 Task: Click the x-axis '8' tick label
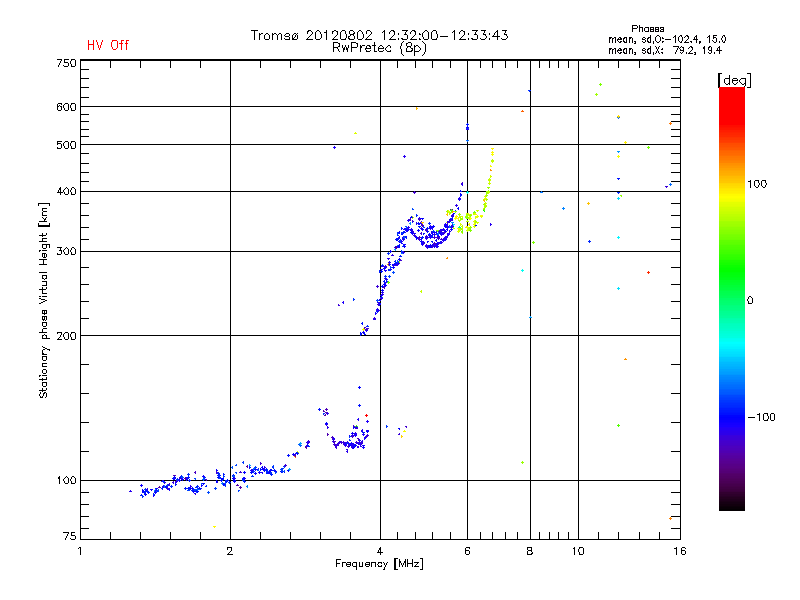tap(530, 551)
